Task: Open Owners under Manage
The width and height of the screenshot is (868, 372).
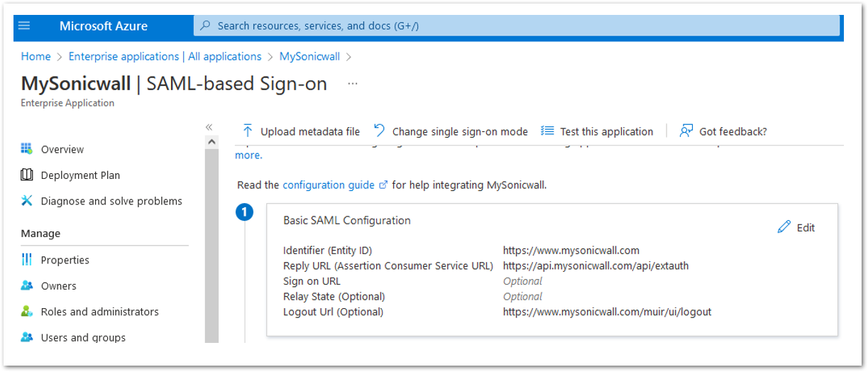Action: click(58, 285)
